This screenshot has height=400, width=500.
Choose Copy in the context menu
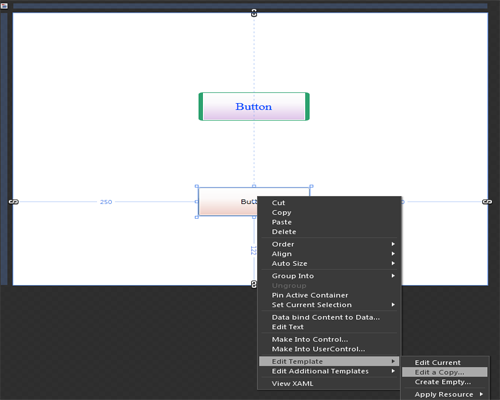[329, 212]
